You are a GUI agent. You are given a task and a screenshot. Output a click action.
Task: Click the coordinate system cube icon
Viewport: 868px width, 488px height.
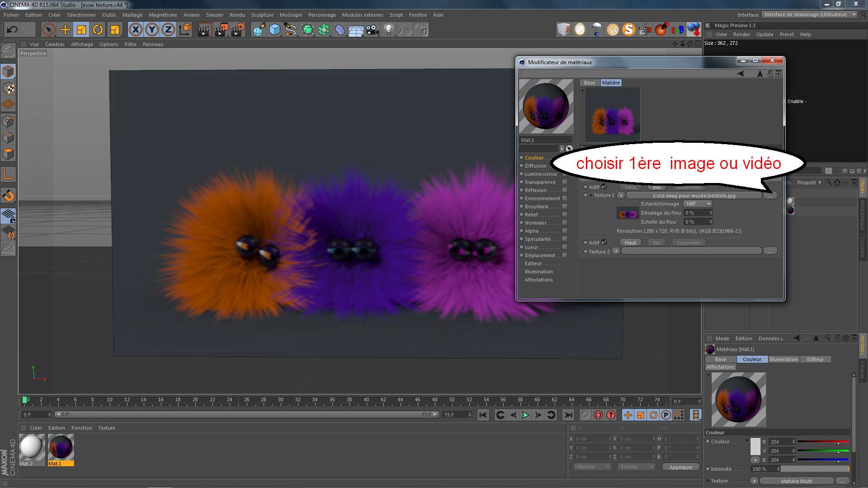click(185, 30)
